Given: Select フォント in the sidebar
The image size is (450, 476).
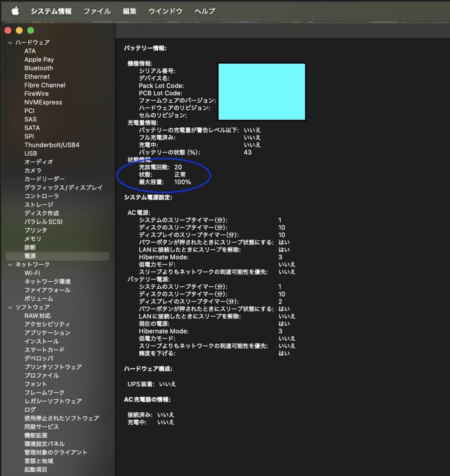Looking at the screenshot, I should [x=35, y=384].
